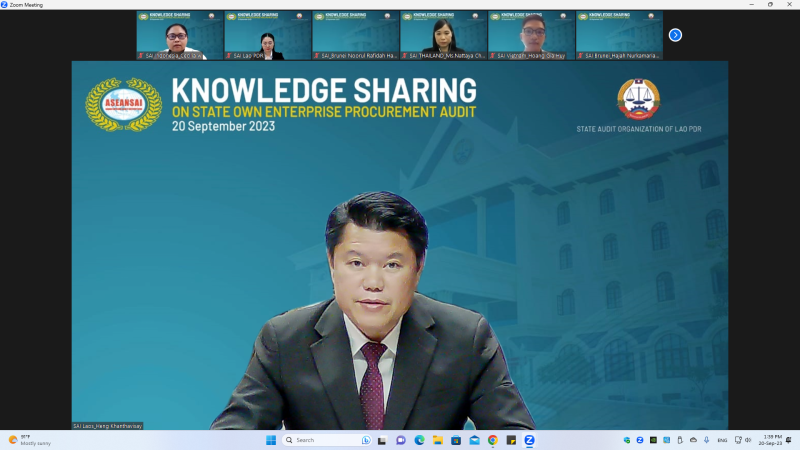Select SAI Vietnam participant video tile
The width and height of the screenshot is (800, 450).
coord(532,35)
